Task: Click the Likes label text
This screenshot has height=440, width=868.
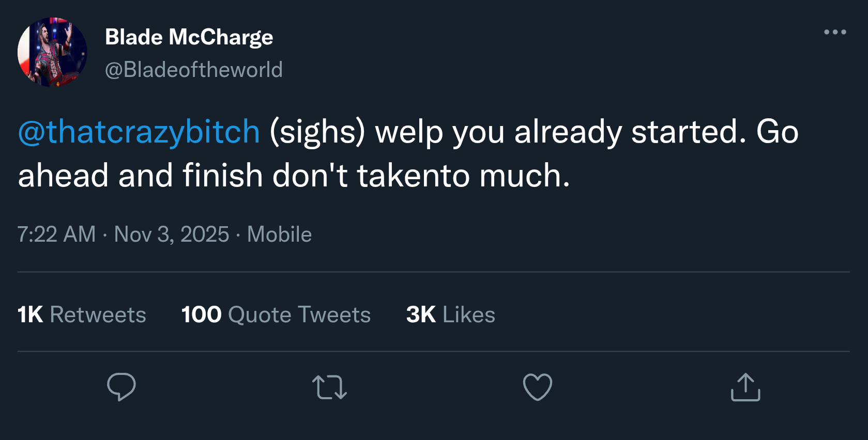Action: 468,315
